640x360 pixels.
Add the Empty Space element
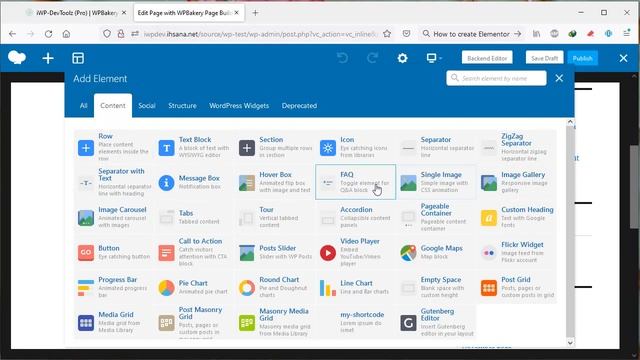pyautogui.click(x=436, y=287)
